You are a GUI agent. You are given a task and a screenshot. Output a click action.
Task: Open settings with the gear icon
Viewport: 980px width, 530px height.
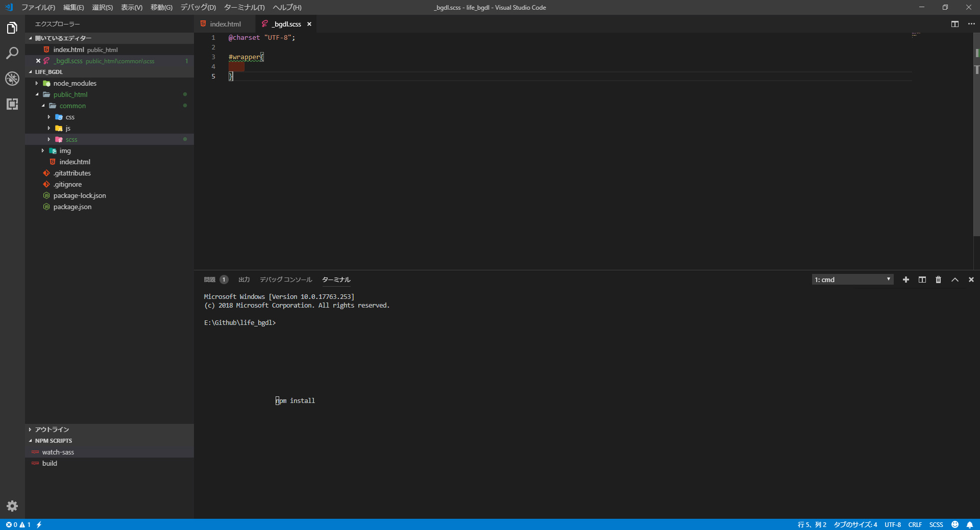[x=12, y=506]
